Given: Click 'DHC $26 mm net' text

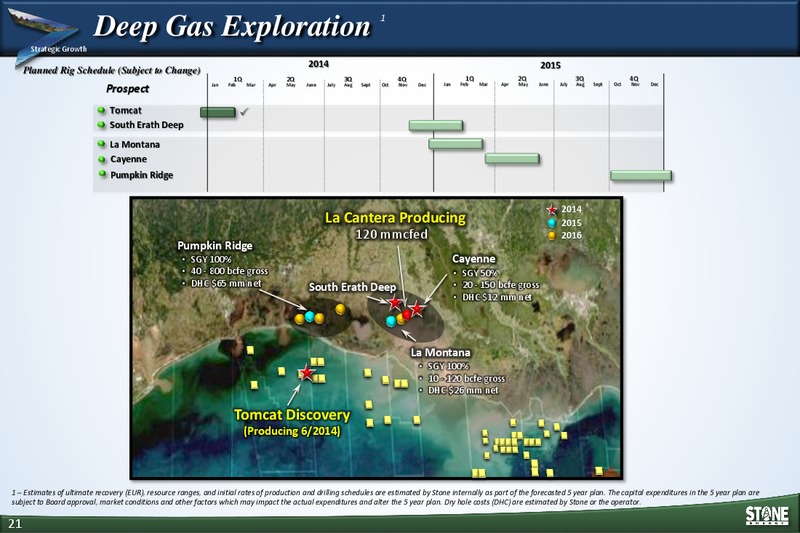Looking at the screenshot, I should click(463, 390).
